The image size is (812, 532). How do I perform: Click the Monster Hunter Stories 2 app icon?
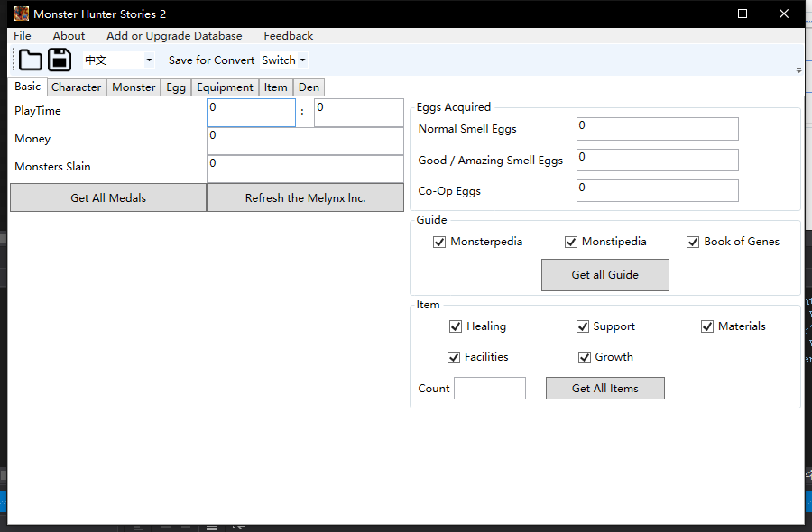[22, 14]
